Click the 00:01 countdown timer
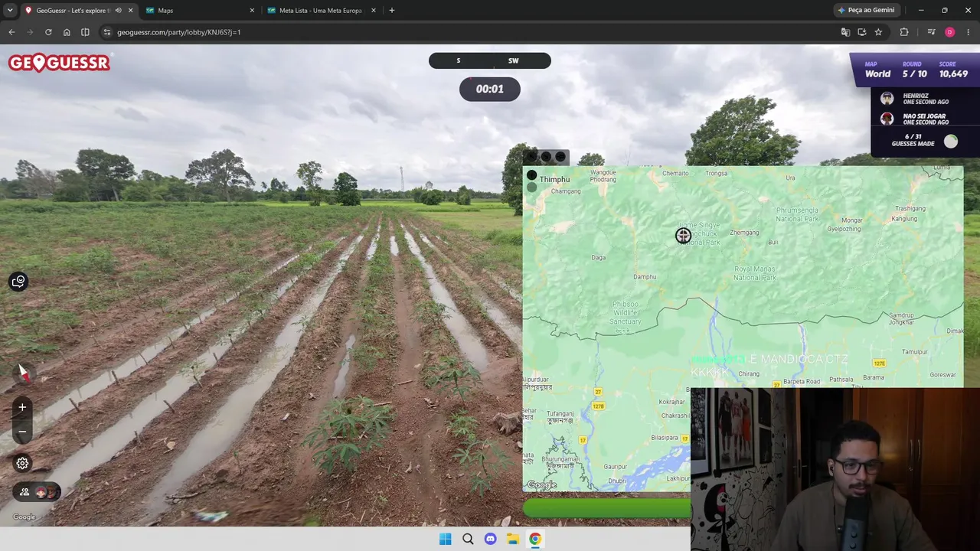The height and width of the screenshot is (551, 980). tap(490, 89)
